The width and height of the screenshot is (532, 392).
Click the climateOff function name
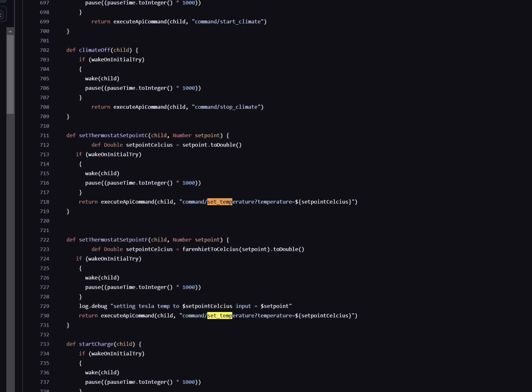[x=95, y=50]
